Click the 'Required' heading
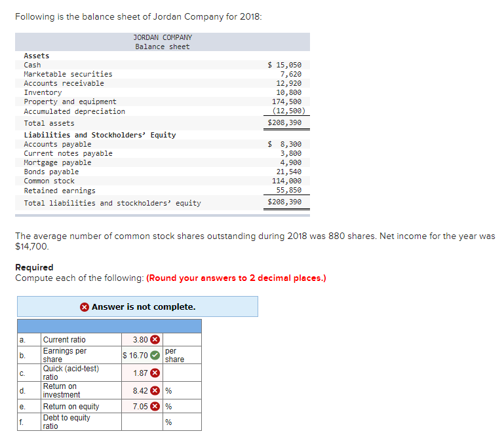Viewport: 504px width, 444px height. 34,267
